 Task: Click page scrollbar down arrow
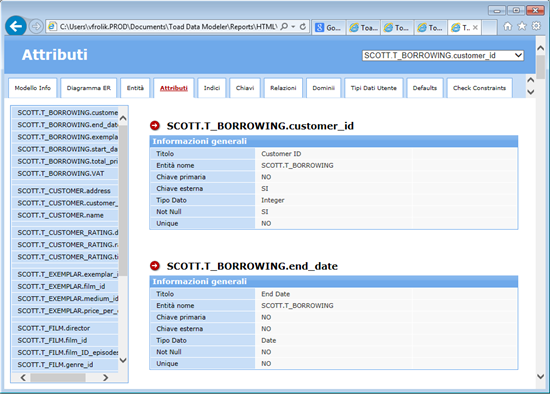click(x=541, y=376)
